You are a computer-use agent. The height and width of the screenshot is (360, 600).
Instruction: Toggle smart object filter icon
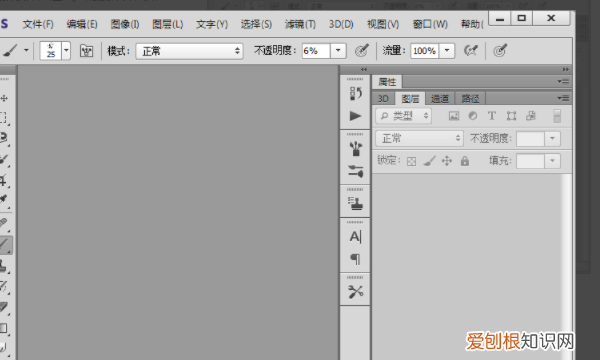(x=531, y=116)
